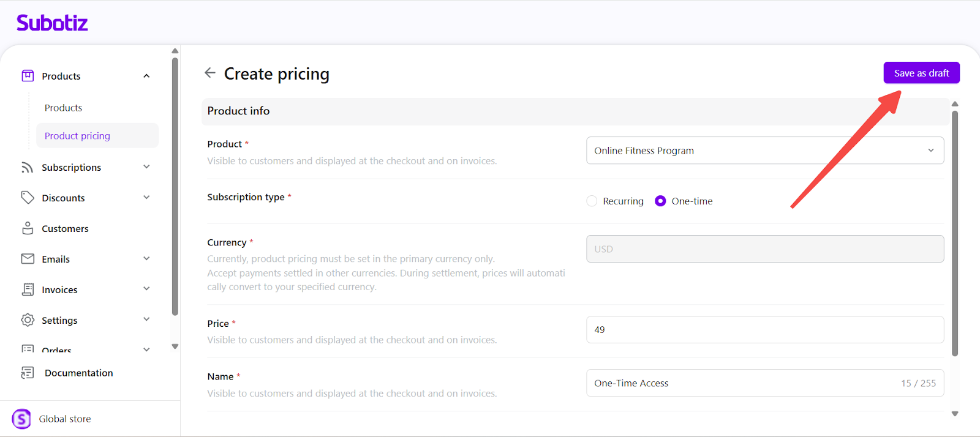Click the Emails envelope icon

coord(28,259)
